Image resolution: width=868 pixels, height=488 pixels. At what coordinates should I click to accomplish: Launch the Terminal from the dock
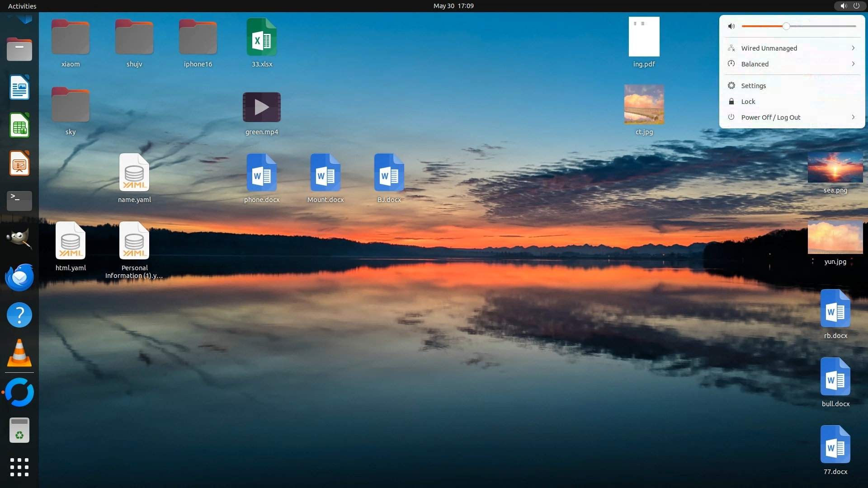(19, 201)
